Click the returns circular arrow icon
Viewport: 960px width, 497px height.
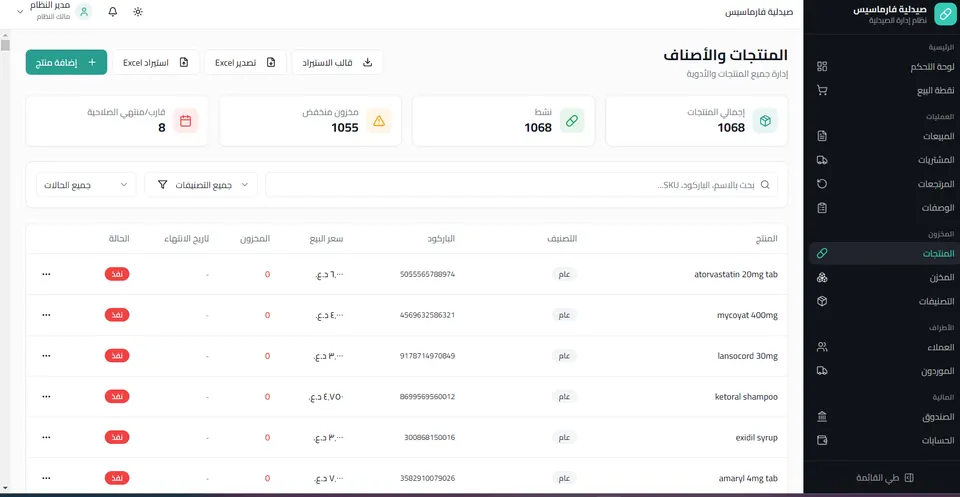[x=822, y=184]
